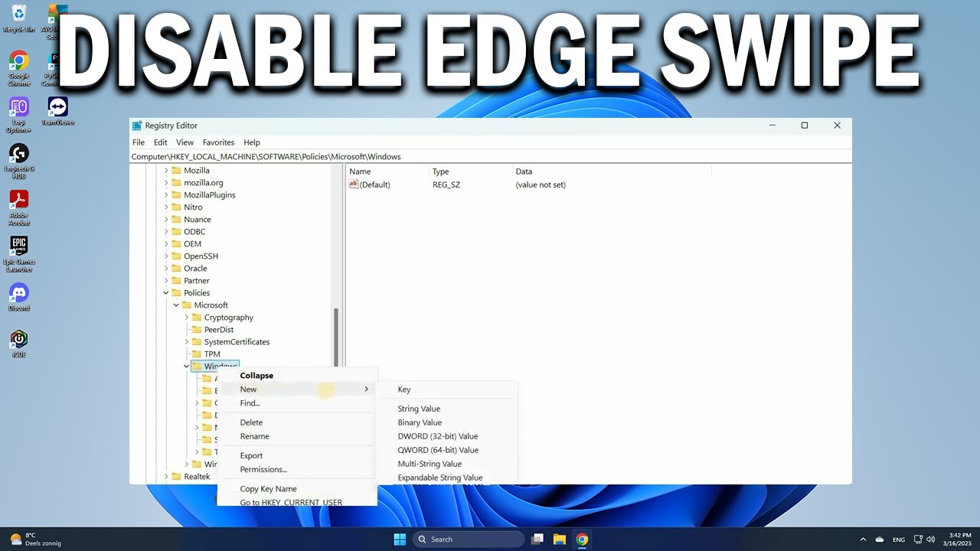The width and height of the screenshot is (980, 551).
Task: Open Task View in the taskbar
Action: 537,540
